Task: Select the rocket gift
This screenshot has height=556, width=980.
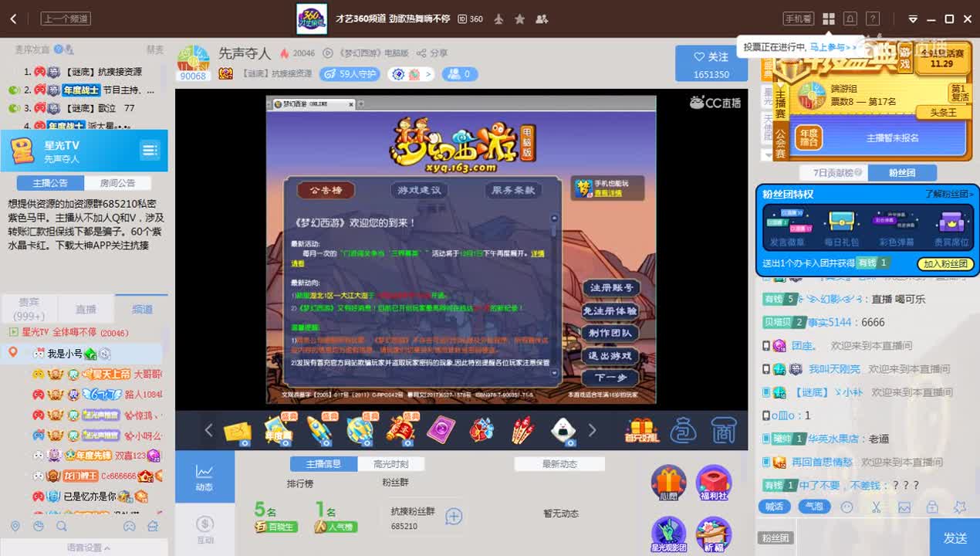Action: pyautogui.click(x=319, y=429)
